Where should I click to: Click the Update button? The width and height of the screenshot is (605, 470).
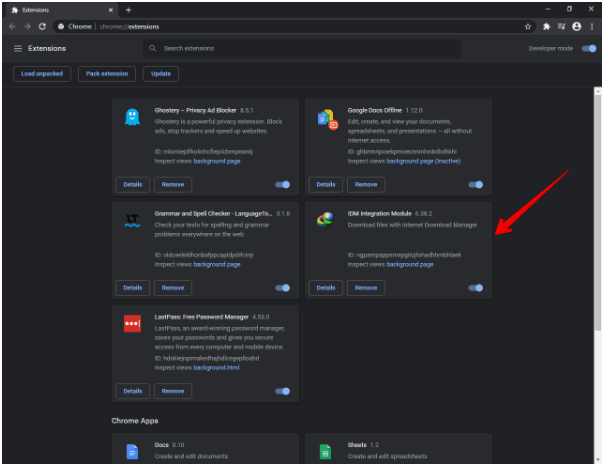[x=161, y=74]
